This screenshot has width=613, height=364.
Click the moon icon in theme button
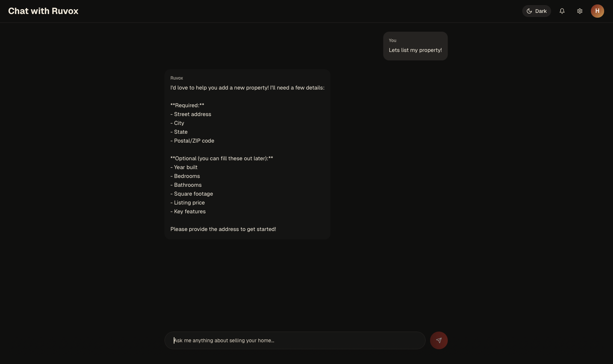(x=529, y=11)
